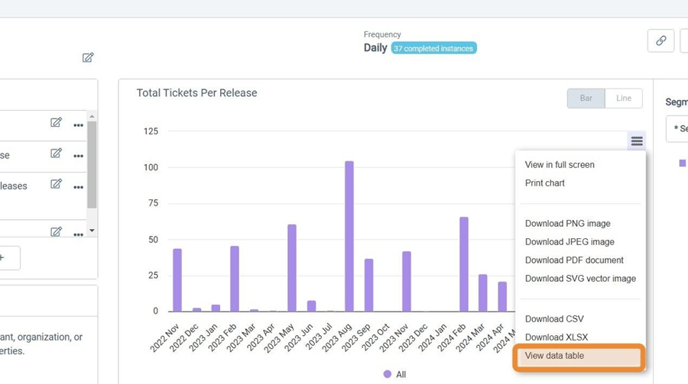The width and height of the screenshot is (688, 384).
Task: Select View in full screen
Action: click(559, 165)
